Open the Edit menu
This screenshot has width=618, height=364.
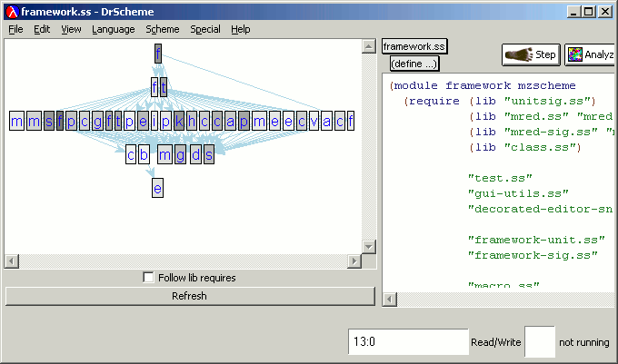[x=42, y=30]
